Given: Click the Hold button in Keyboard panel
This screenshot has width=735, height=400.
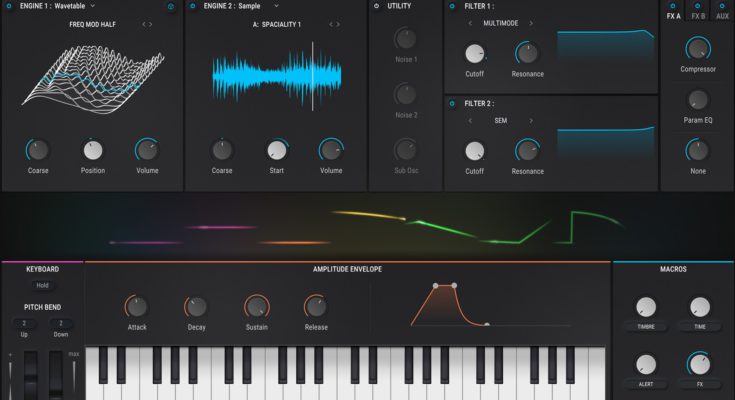Looking at the screenshot, I should pyautogui.click(x=42, y=285).
